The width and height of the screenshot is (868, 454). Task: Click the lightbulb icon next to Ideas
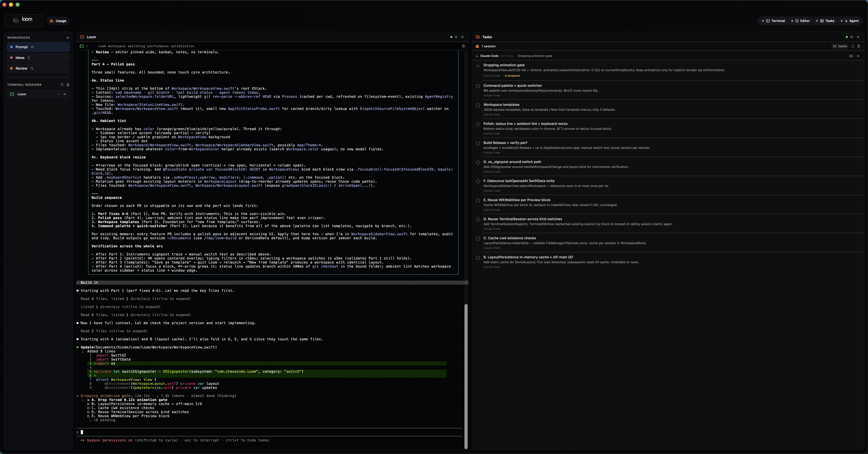tap(29, 58)
